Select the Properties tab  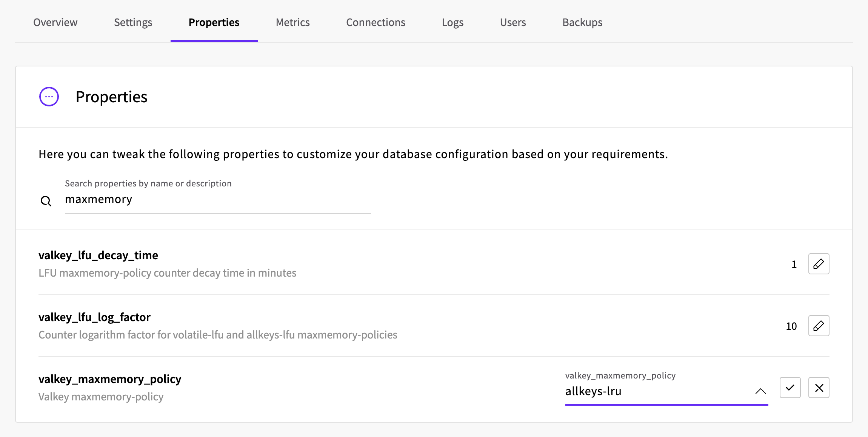pos(214,22)
